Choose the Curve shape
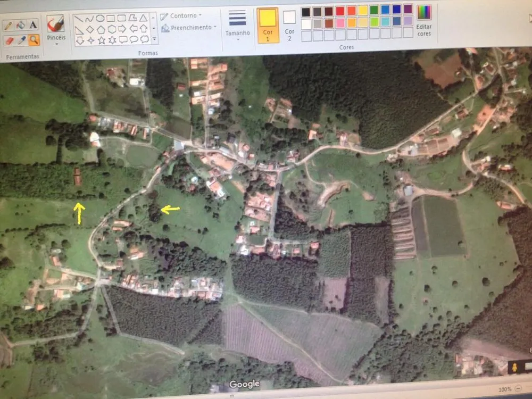This screenshot has height=399, width=532. 89,19
